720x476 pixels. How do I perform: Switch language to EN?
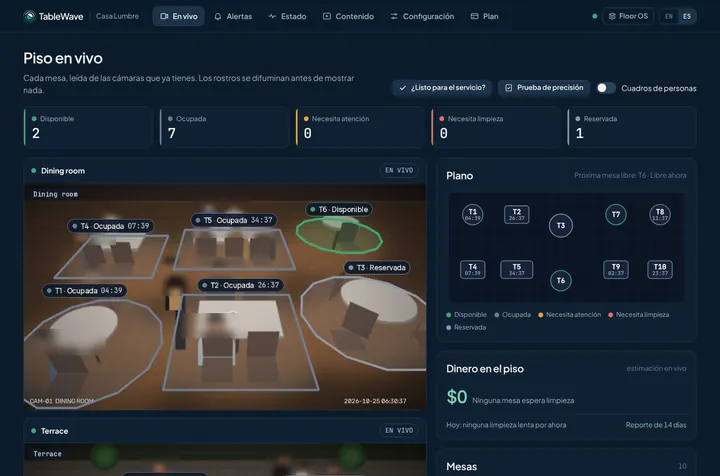(669, 17)
